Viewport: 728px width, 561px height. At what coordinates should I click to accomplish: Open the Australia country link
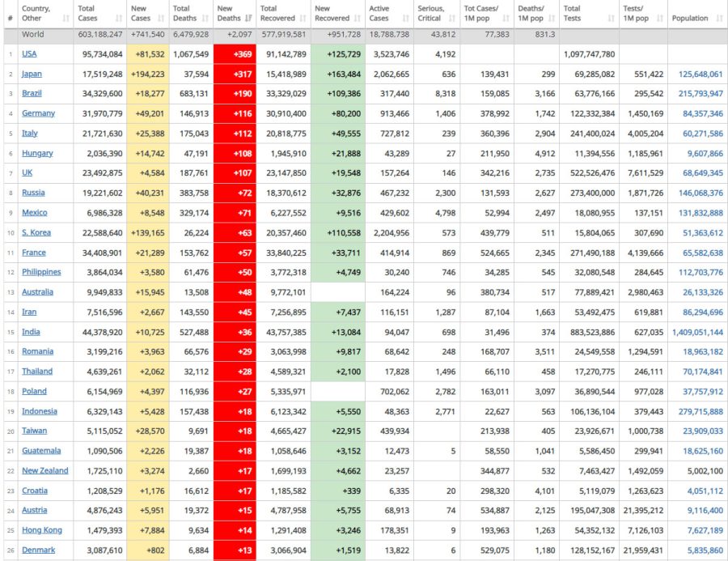coord(37,292)
